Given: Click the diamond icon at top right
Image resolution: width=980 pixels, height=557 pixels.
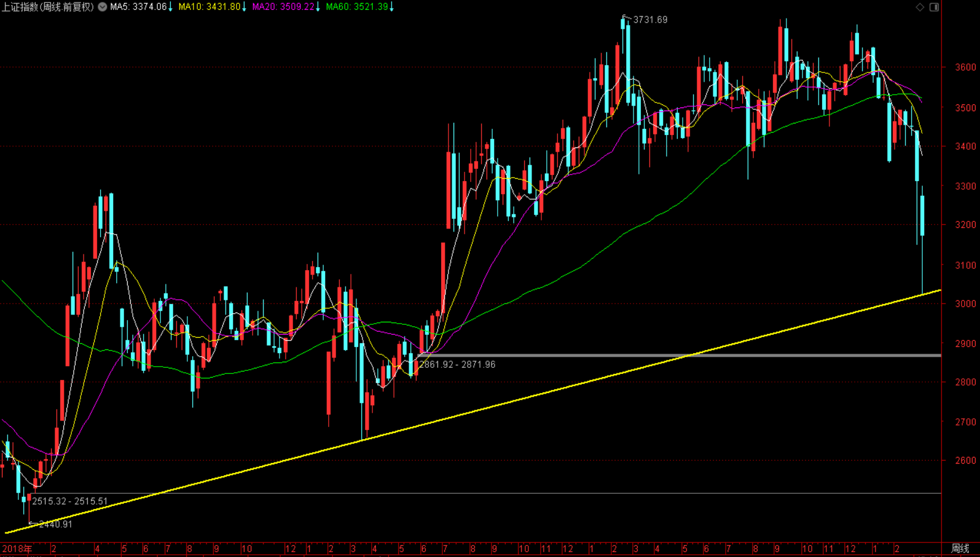Looking at the screenshot, I should (920, 7).
